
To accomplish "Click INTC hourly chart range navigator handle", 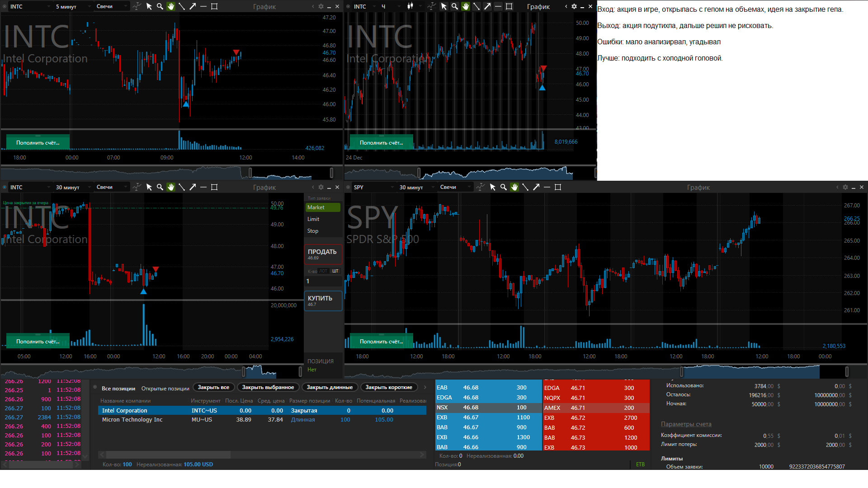I will click(x=419, y=173).
